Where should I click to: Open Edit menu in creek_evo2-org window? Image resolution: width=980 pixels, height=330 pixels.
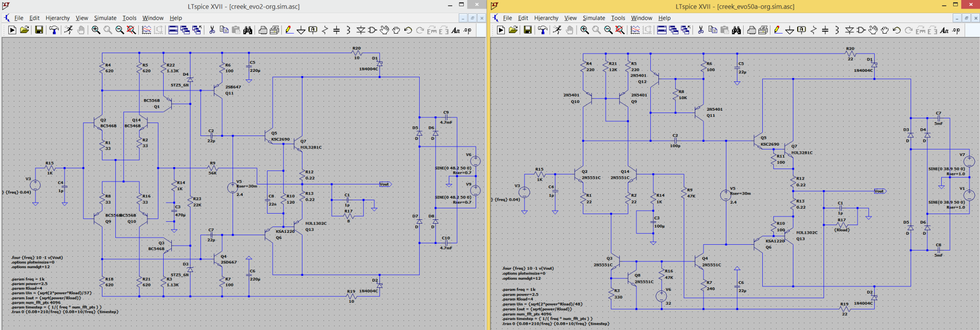[34, 18]
